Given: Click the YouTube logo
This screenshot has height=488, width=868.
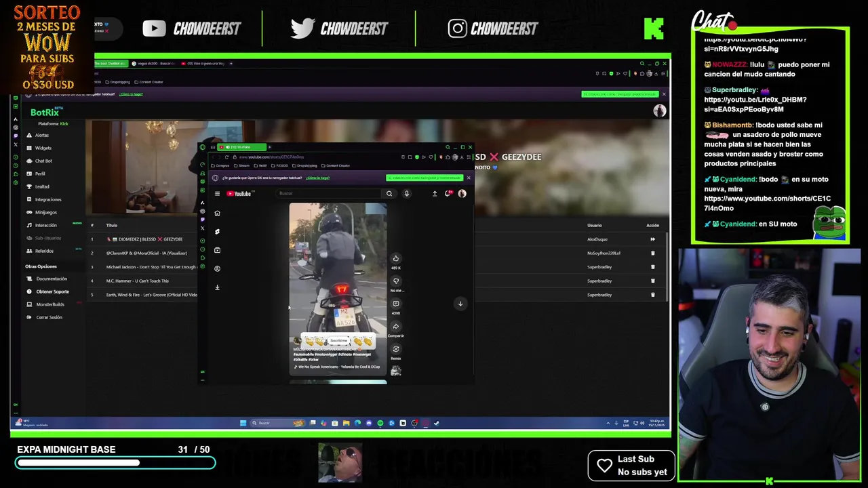Looking at the screenshot, I should coord(239,194).
